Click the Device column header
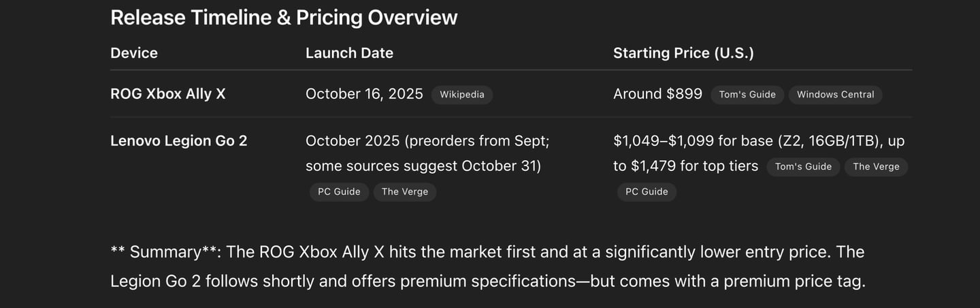Image resolution: width=980 pixels, height=308 pixels. [x=134, y=53]
